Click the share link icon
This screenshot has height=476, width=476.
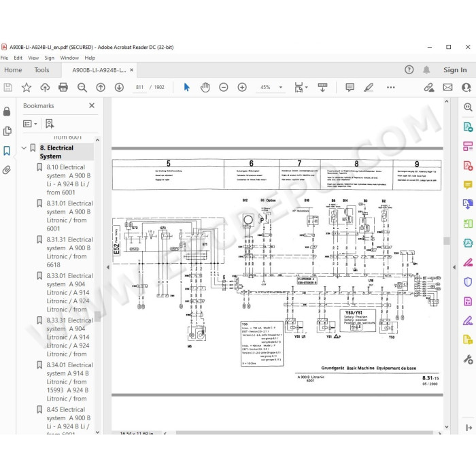(x=429, y=88)
